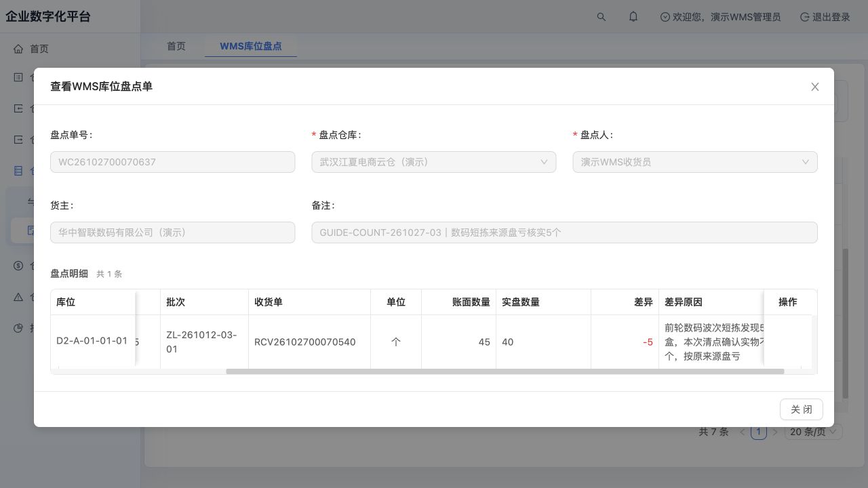The height and width of the screenshot is (488, 868).
Task: Click the horizontal scrollbar of 盘点明细 table
Action: [x=505, y=371]
